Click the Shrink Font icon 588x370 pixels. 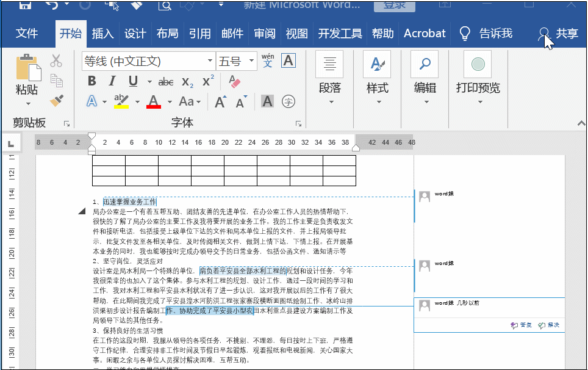(x=241, y=101)
